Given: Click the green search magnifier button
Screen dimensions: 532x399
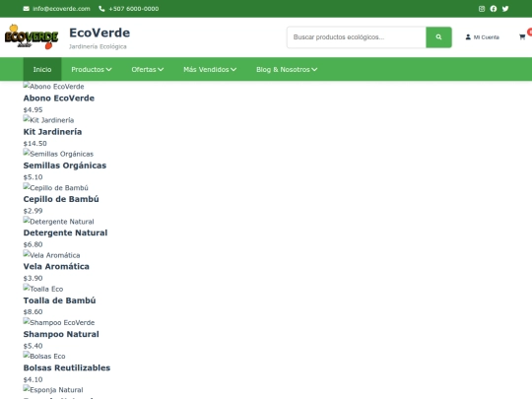Looking at the screenshot, I should coord(438,37).
